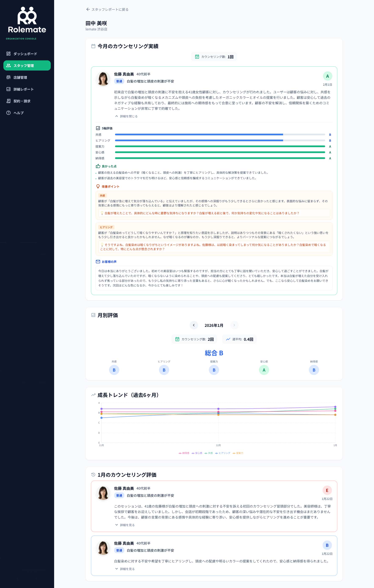Click the dashboard grid icon

[8, 54]
